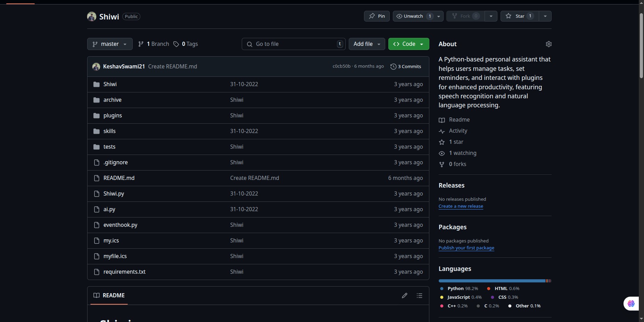This screenshot has height=322, width=644.
Task: Open the eventhook.py file
Action: pyautogui.click(x=120, y=225)
